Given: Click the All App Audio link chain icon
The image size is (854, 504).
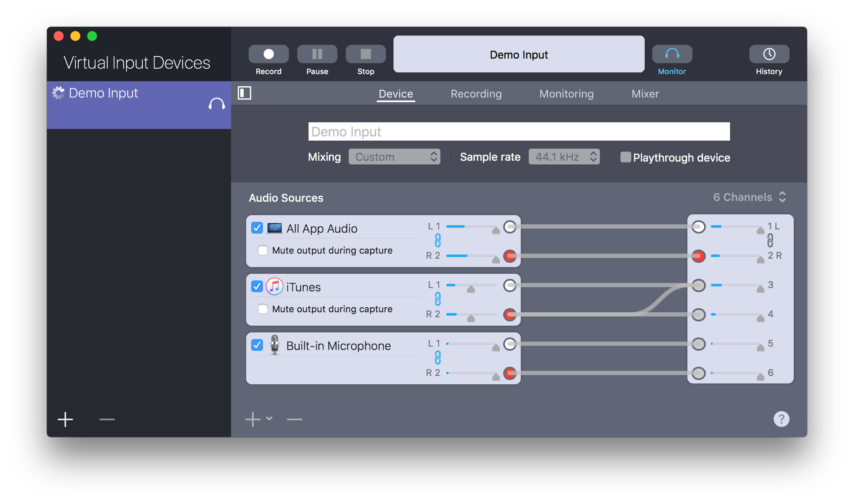Looking at the screenshot, I should pos(437,241).
